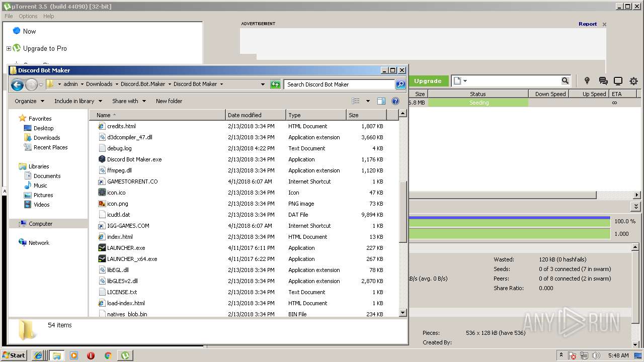Click the 1.000 availability bar
This screenshot has height=362, width=644.
point(509,234)
